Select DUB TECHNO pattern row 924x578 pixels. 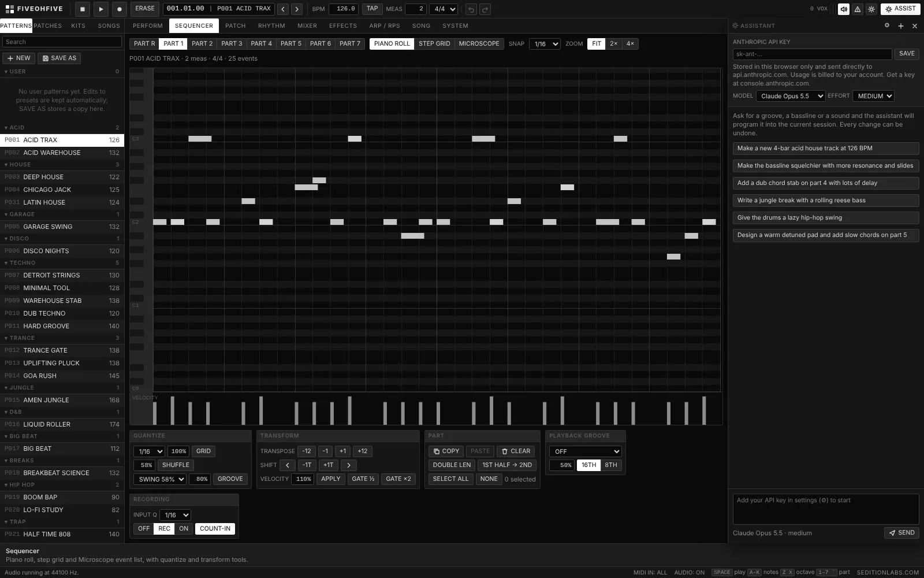[62, 313]
